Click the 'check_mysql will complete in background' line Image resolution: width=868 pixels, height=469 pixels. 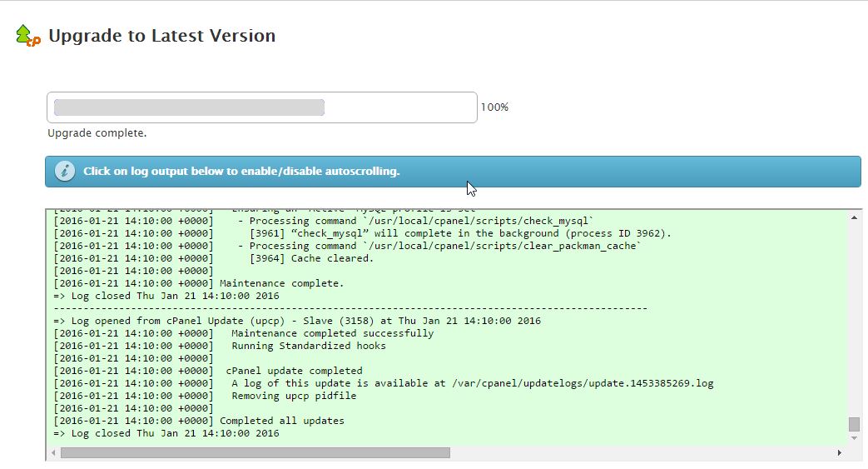pos(363,233)
